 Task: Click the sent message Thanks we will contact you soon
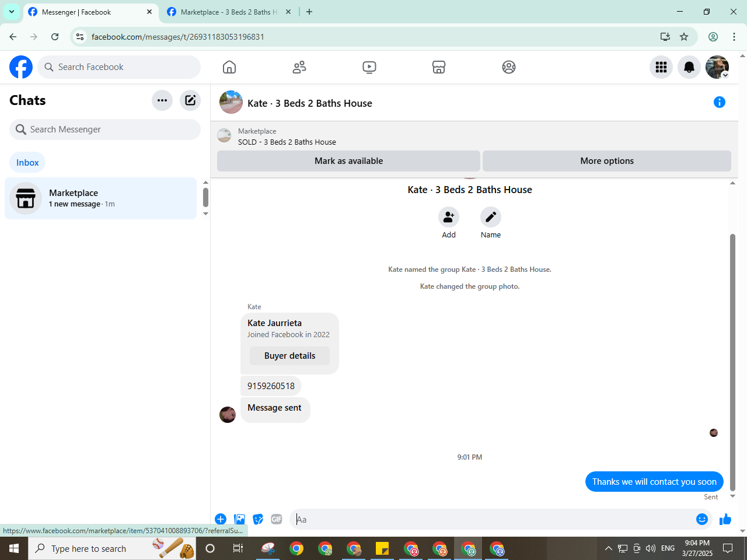point(654,482)
